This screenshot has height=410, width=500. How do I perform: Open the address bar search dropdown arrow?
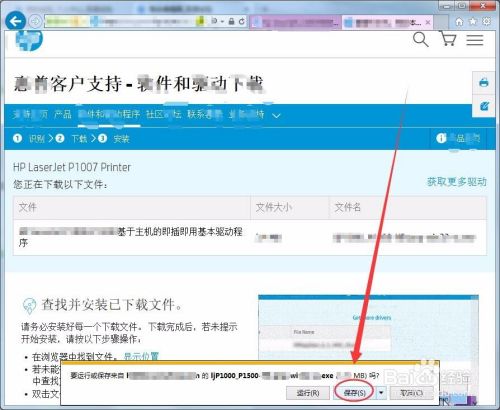[x=222, y=22]
